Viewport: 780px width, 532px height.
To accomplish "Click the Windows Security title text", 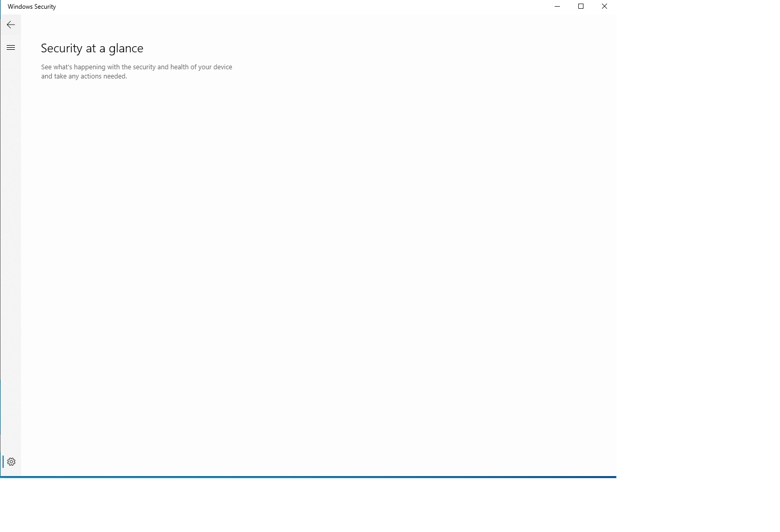I will point(32,7).
